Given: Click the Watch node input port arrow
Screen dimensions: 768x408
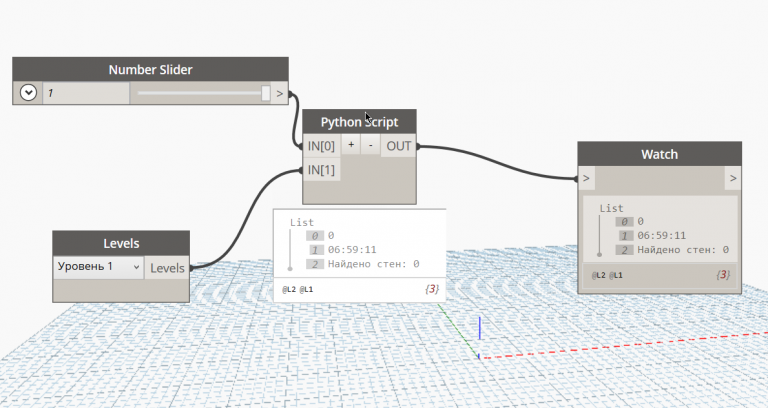Looking at the screenshot, I should pos(586,178).
